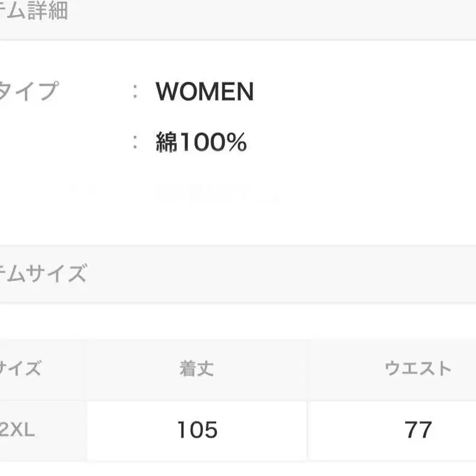Select the WOMEN type value
The height and width of the screenshot is (476, 476).
[x=205, y=92]
